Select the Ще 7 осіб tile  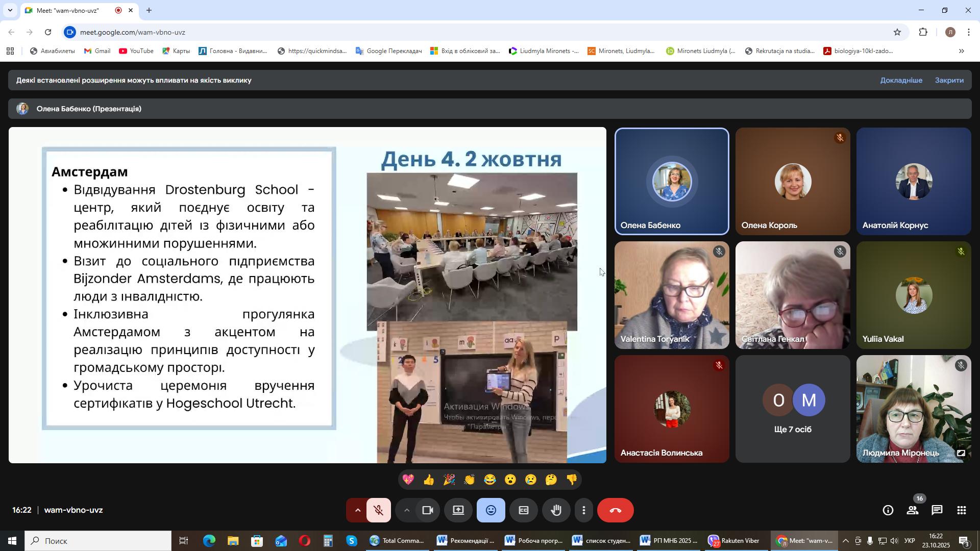[793, 409]
